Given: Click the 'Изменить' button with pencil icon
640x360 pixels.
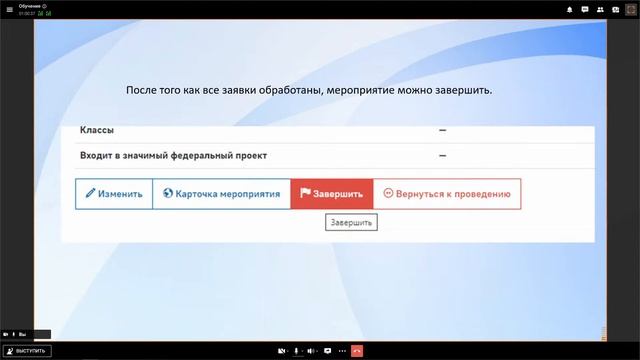Looking at the screenshot, I should 114,194.
